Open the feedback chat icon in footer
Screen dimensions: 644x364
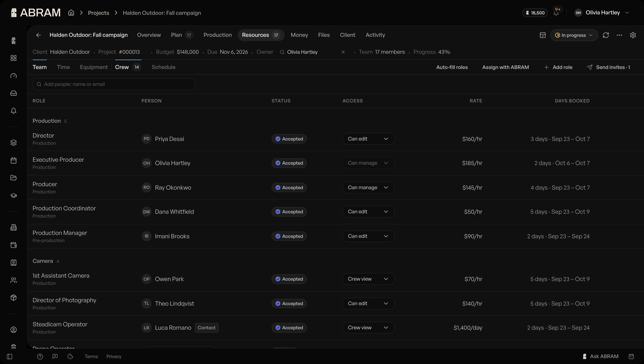click(55, 357)
